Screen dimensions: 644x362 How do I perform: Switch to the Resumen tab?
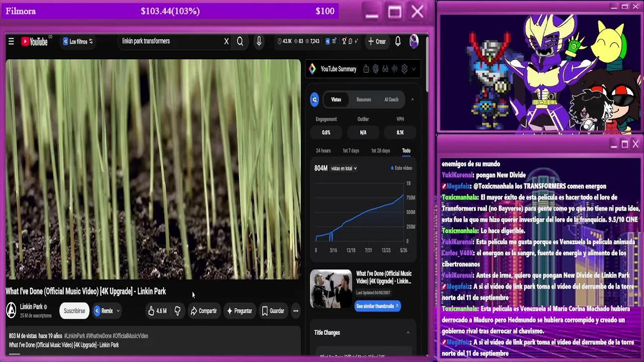364,100
